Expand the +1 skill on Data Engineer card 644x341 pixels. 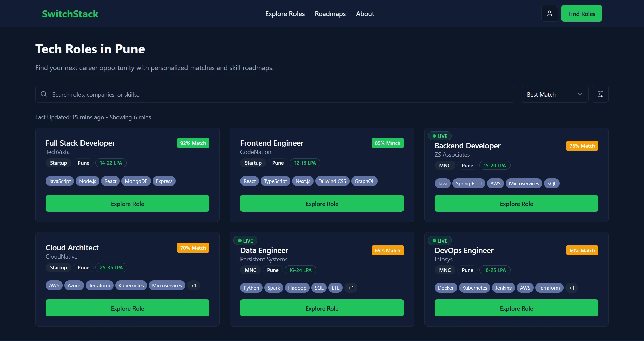pos(351,288)
